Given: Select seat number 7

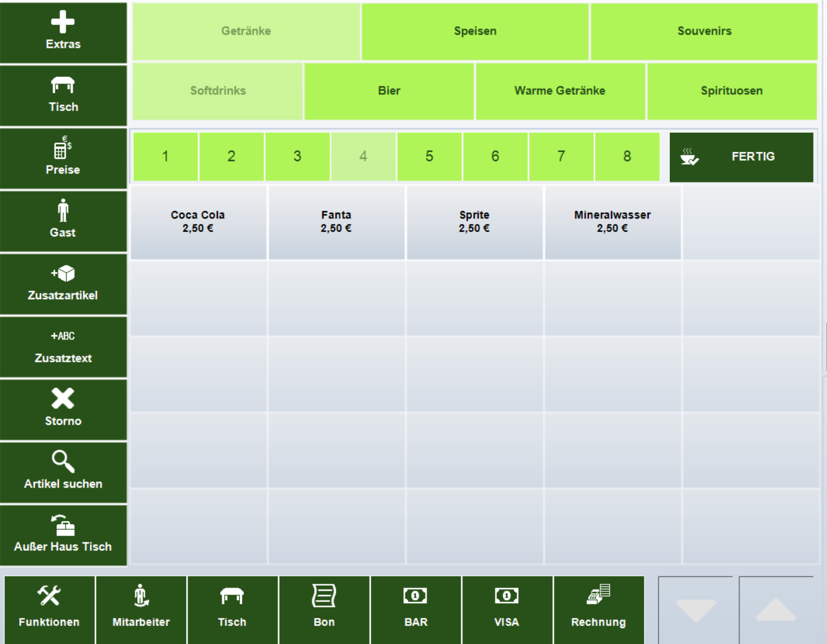Looking at the screenshot, I should [x=561, y=156].
